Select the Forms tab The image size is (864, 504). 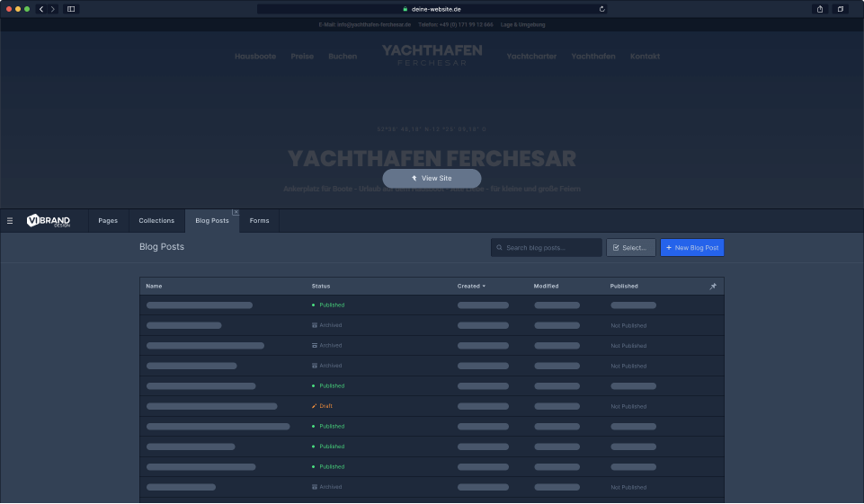(x=259, y=220)
